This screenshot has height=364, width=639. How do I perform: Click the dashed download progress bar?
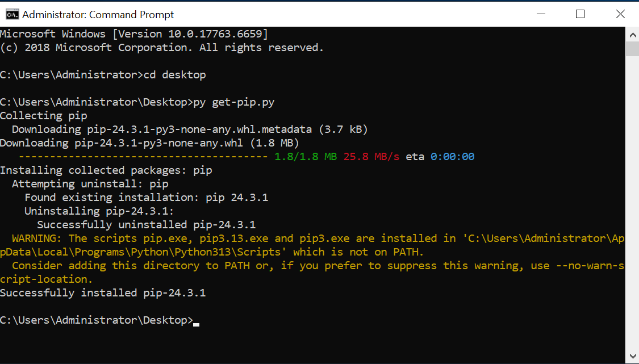click(x=144, y=157)
